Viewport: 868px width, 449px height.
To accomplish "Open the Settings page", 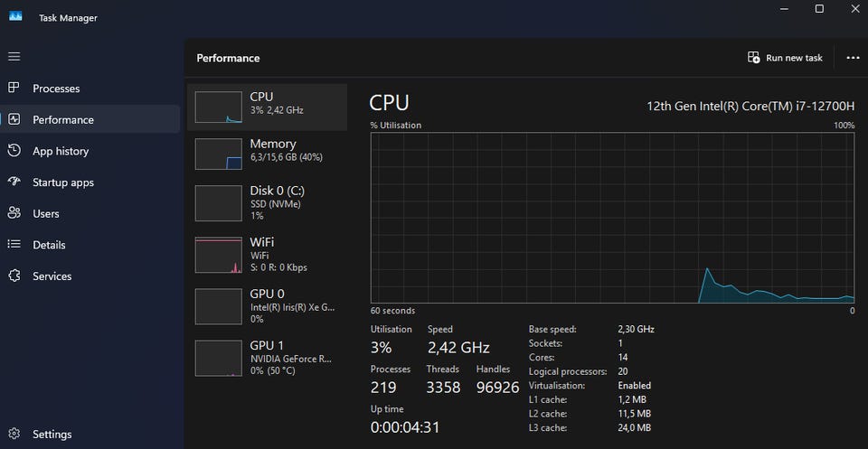I will 90,434.
